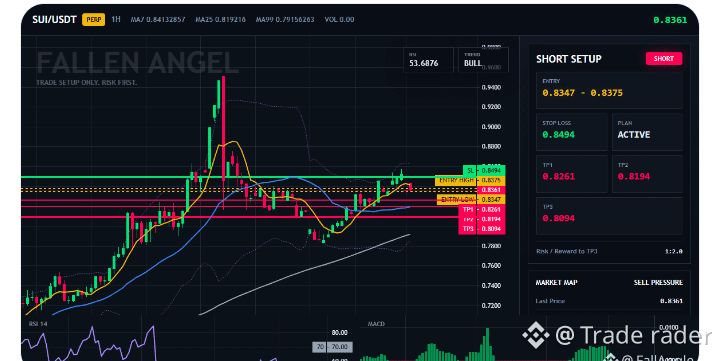Image resolution: width=720 pixels, height=361 pixels.
Task: Click the 1:2.0 risk reward value
Action: pyautogui.click(x=674, y=251)
